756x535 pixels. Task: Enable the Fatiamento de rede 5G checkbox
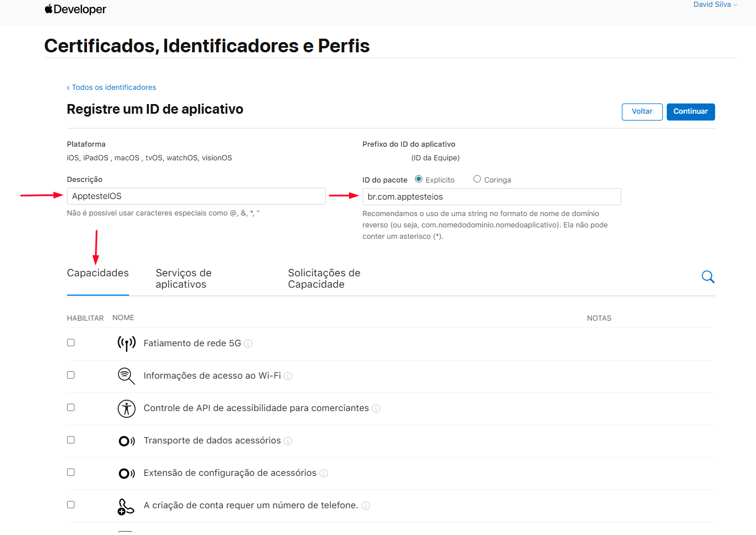[x=71, y=343]
